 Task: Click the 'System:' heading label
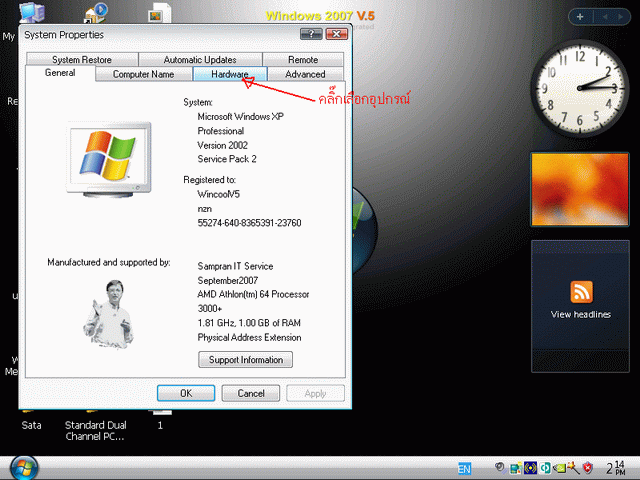198,102
